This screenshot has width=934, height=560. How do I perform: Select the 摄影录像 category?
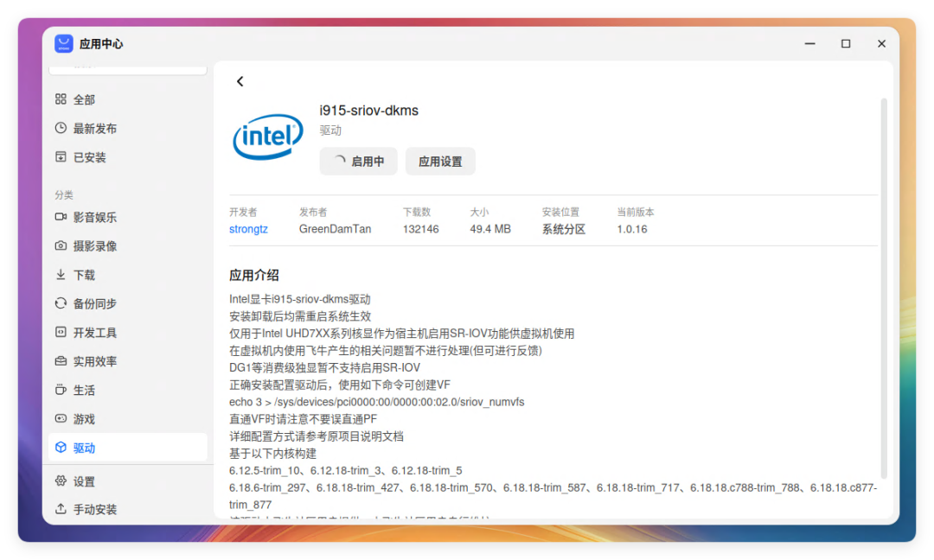(x=127, y=245)
